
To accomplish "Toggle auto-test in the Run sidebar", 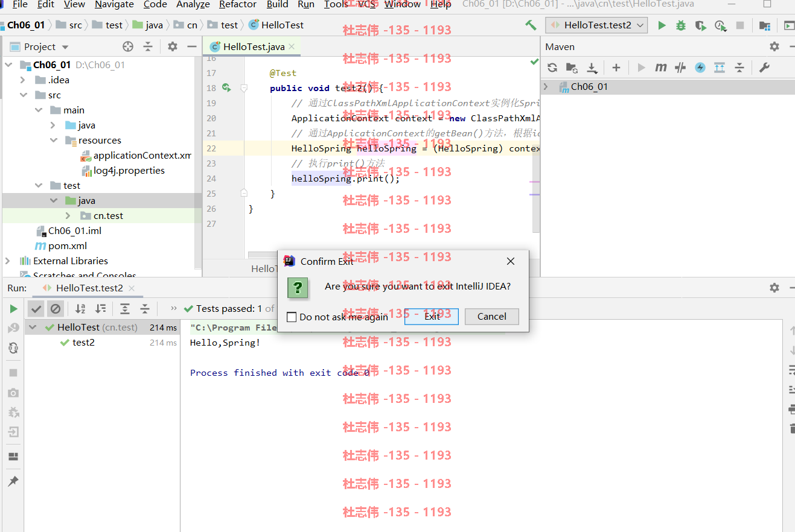I will point(13,348).
